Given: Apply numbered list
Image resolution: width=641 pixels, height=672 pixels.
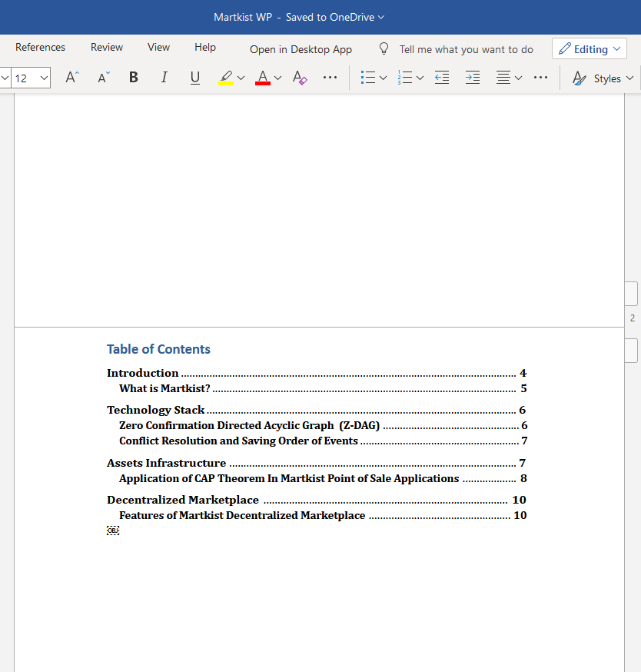Looking at the screenshot, I should pos(405,78).
